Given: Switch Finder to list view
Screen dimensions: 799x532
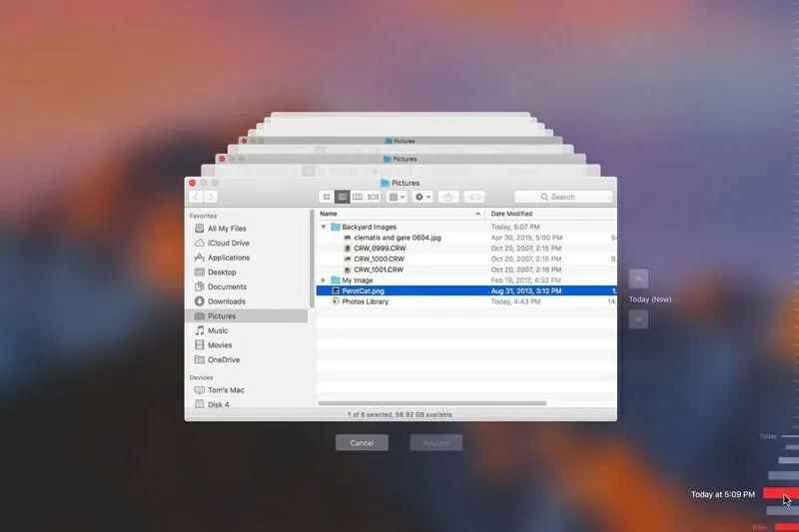Looking at the screenshot, I should pos(342,197).
